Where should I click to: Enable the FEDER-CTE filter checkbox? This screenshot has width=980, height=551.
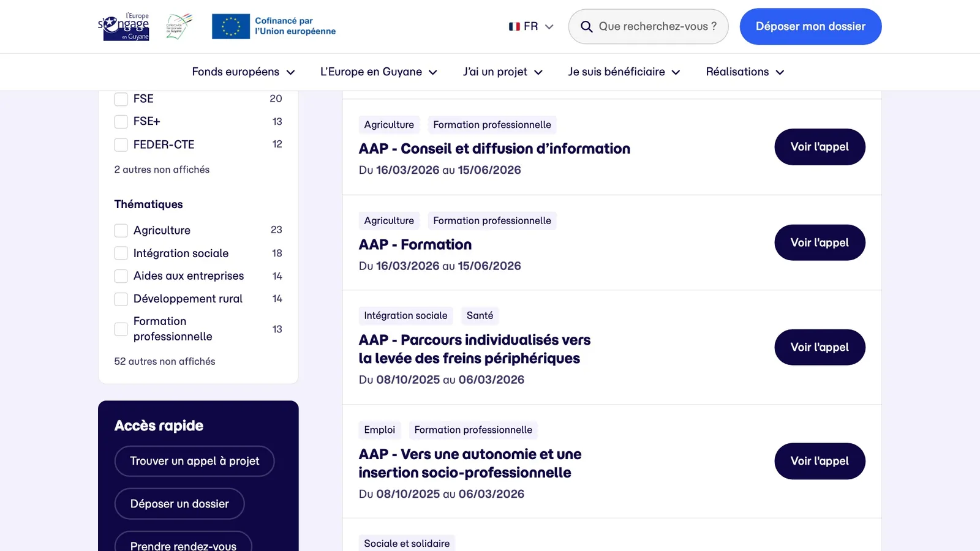click(121, 144)
